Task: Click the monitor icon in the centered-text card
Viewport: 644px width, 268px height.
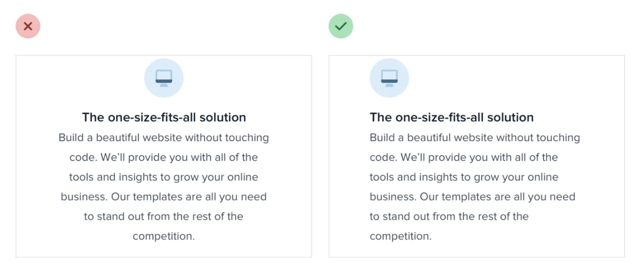Action: tap(164, 78)
